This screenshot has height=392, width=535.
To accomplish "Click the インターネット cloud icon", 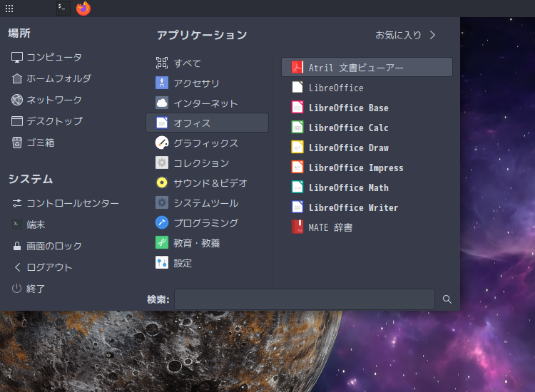I will pyautogui.click(x=162, y=103).
